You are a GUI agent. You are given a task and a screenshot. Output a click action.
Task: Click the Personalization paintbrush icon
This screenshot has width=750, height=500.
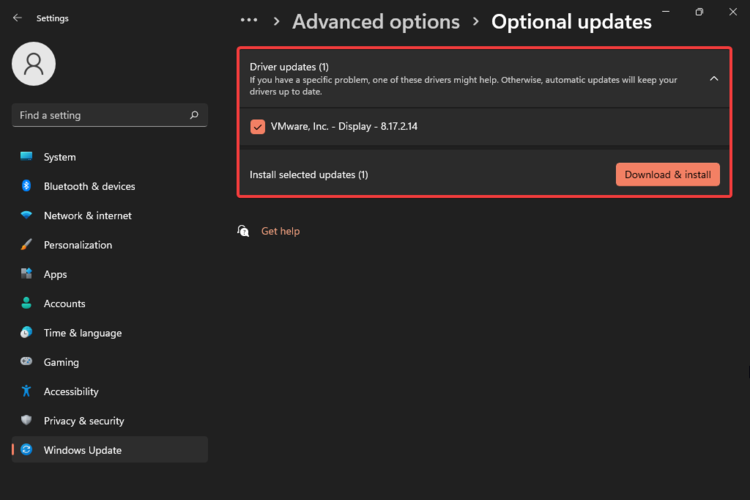tap(26, 245)
